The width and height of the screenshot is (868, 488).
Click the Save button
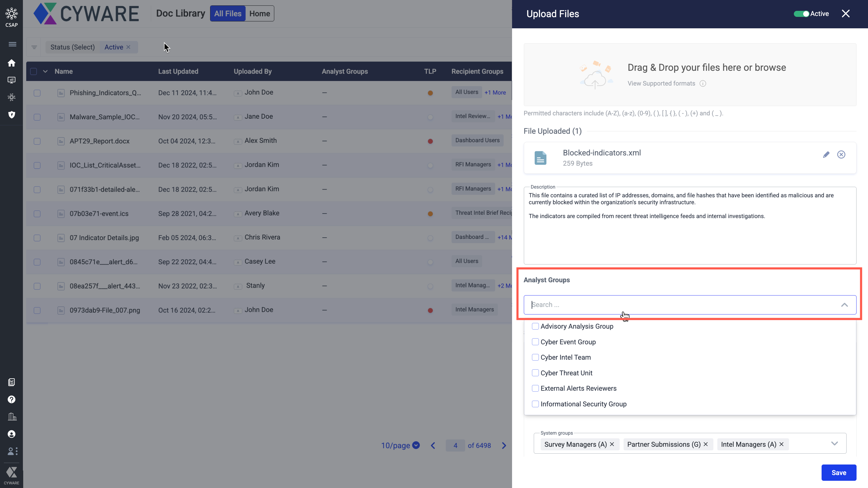click(x=838, y=473)
